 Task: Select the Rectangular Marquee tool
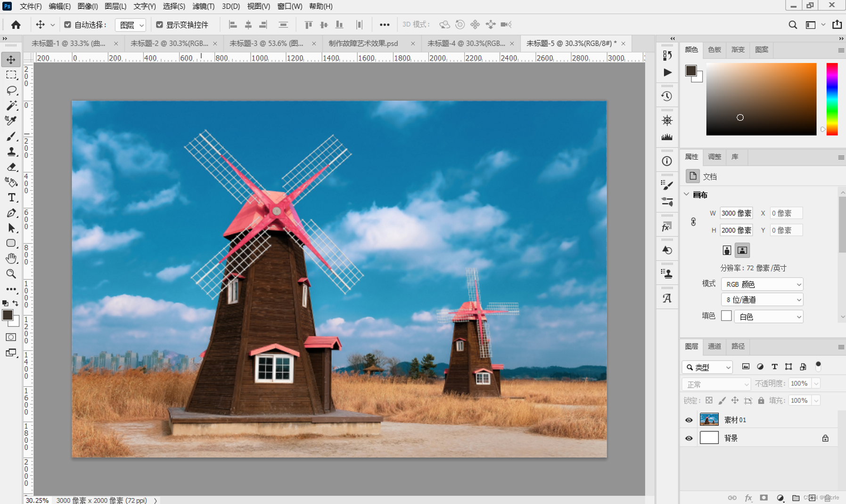click(11, 75)
